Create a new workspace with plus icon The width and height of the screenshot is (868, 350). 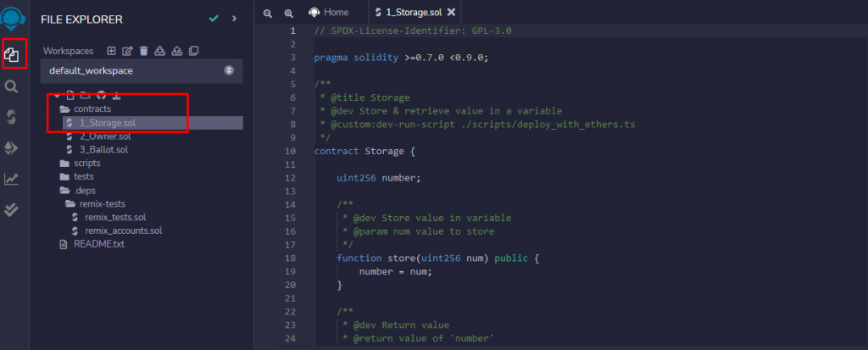pos(111,51)
